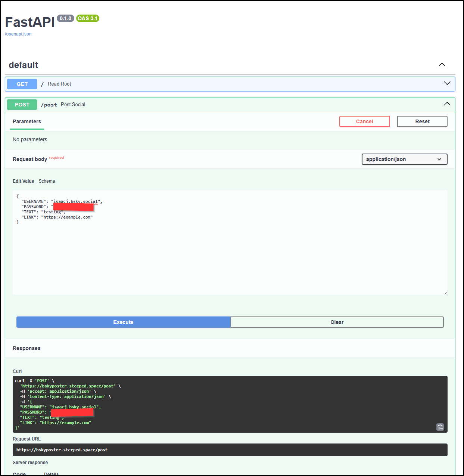Click the Parameters section heading
Viewport: 464px width, 476px height.
click(27, 121)
